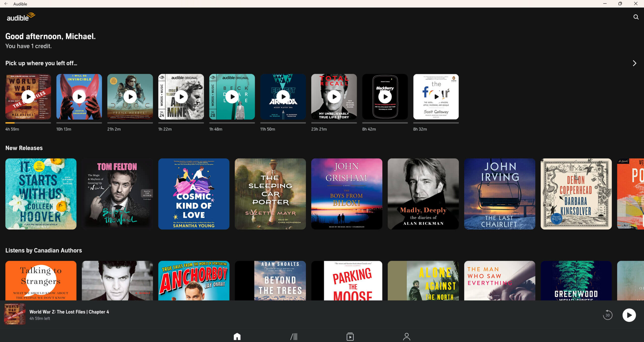Click progress bar under Dune cover
The image size is (644, 342).
coord(130,123)
